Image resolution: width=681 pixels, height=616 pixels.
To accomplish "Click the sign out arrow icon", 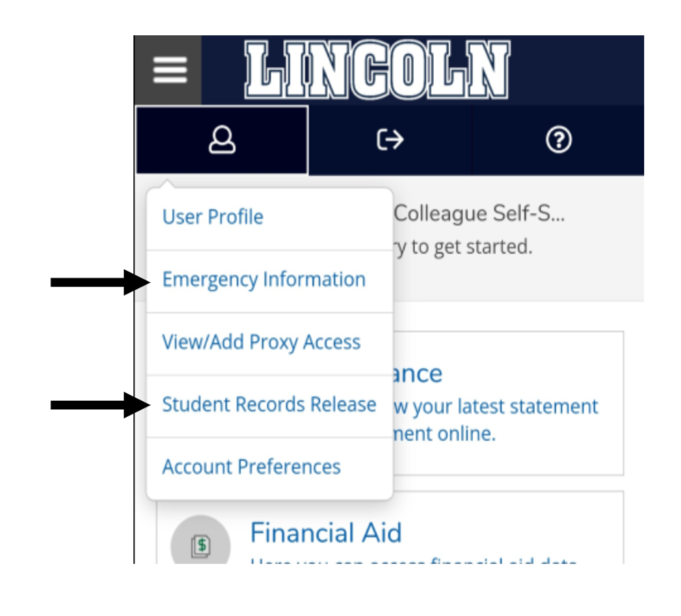I will coord(390,141).
